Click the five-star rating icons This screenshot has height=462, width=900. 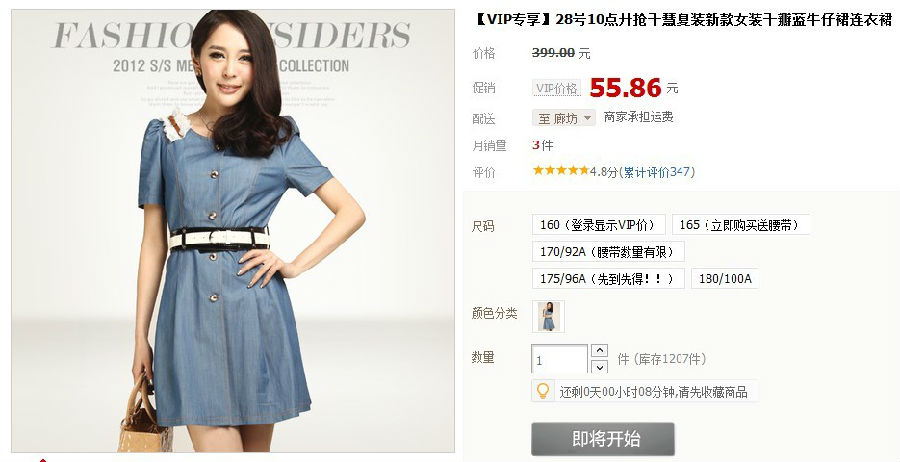coord(561,170)
